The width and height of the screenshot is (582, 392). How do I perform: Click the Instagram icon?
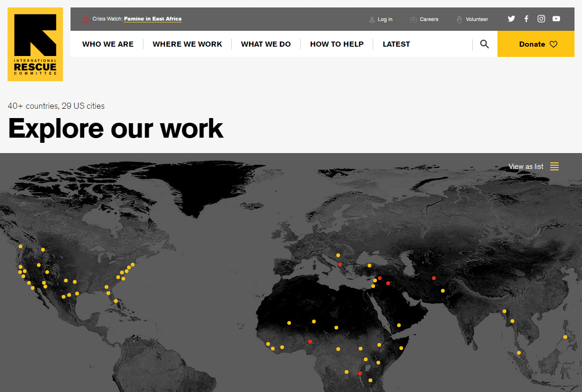[x=541, y=19]
